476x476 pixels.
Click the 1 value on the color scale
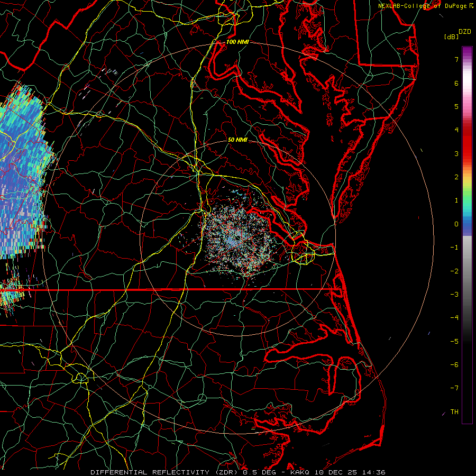tap(456, 200)
